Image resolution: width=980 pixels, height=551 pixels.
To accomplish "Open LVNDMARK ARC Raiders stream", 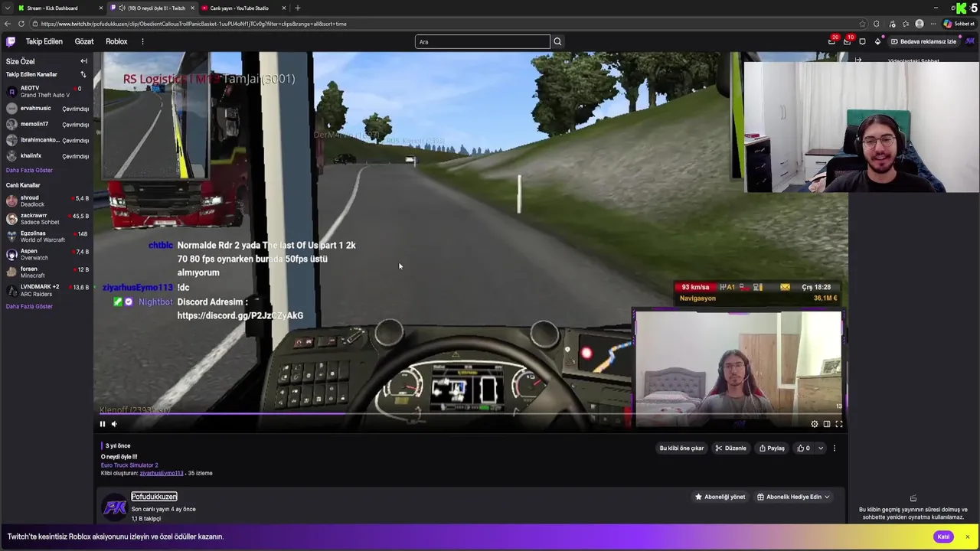I will 47,290.
